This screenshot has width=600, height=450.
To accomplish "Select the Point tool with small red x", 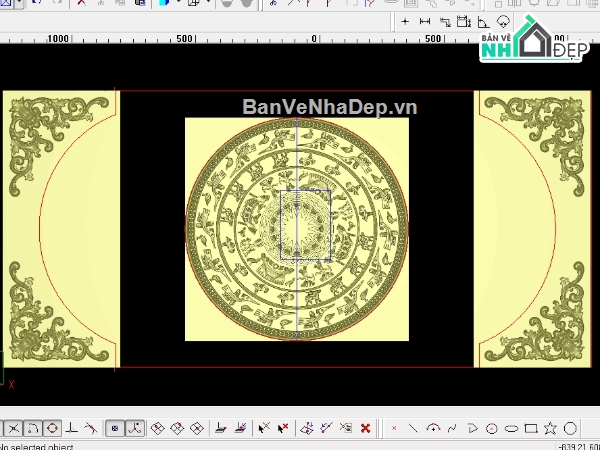I will click(394, 428).
